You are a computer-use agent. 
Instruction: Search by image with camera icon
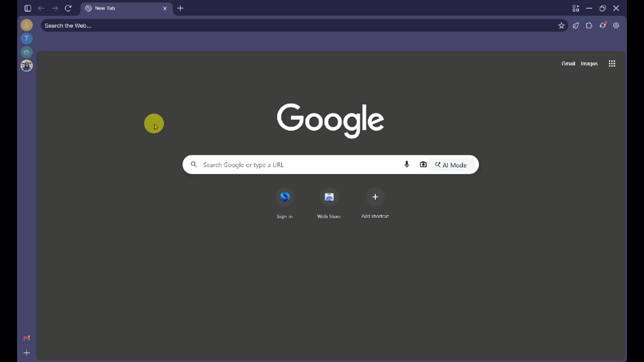coord(423,165)
